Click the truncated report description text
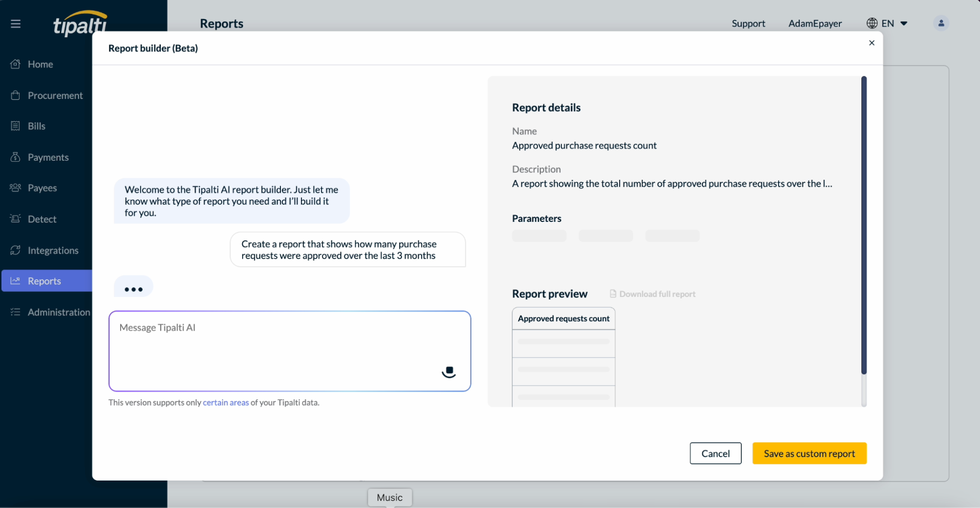 tap(672, 184)
